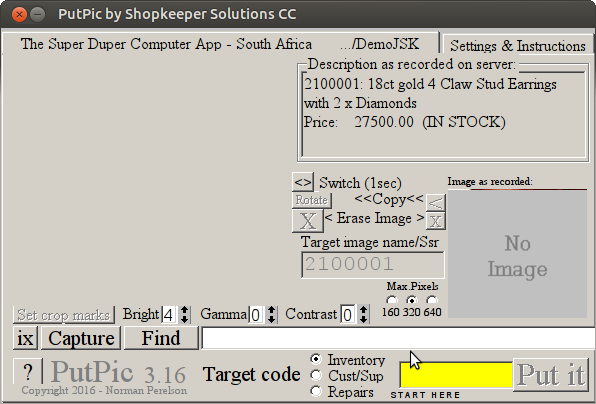Click the small X erase recorded image button

(x=435, y=221)
